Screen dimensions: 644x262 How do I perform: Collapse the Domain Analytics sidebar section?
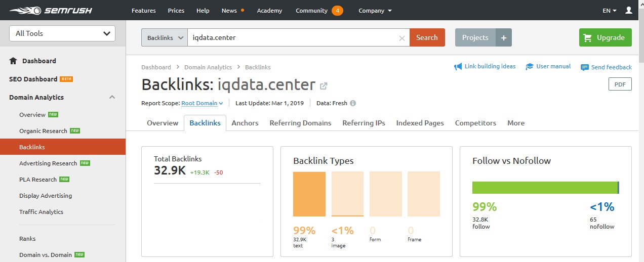(112, 97)
